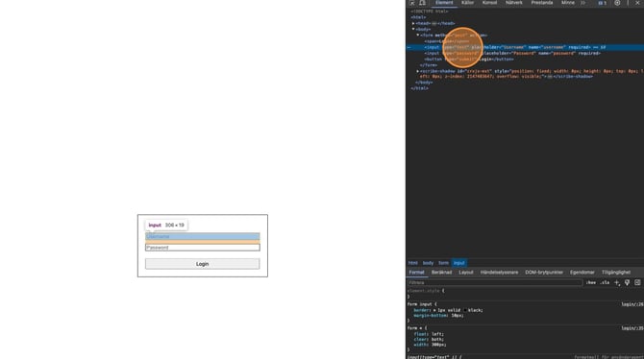The height and width of the screenshot is (359, 644).
Task: Click the input breadcrumb
Action: [x=458, y=263]
